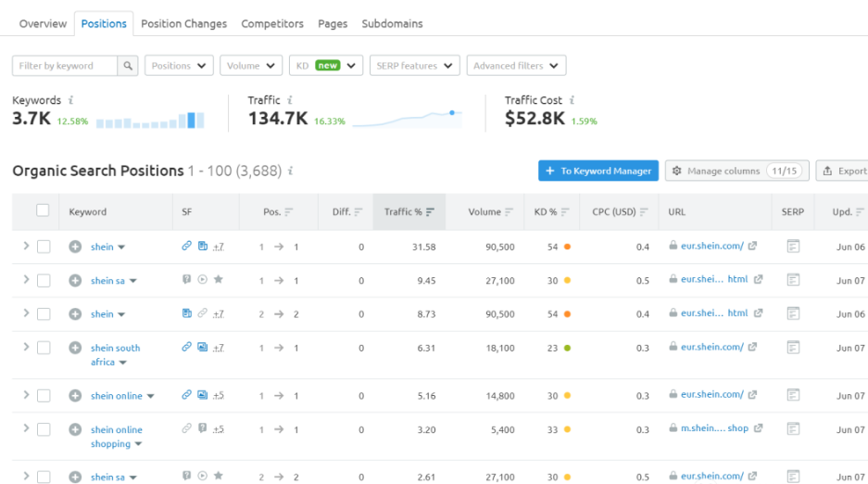Click external link icon for m.shein shop URL
868x484 pixels.
(759, 428)
